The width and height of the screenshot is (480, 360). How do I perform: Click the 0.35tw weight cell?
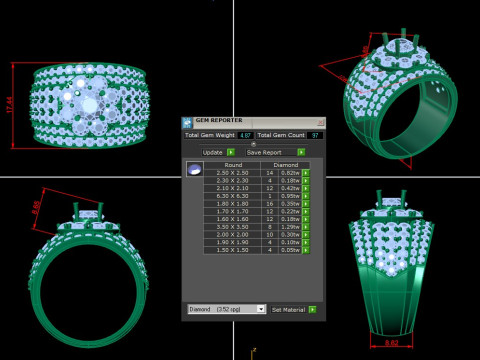tap(290, 204)
